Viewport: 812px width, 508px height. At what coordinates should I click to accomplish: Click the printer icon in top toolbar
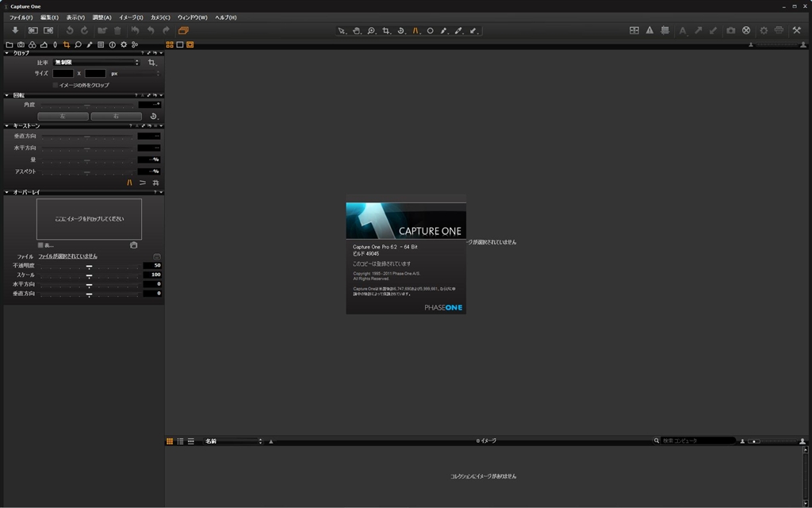[779, 31]
